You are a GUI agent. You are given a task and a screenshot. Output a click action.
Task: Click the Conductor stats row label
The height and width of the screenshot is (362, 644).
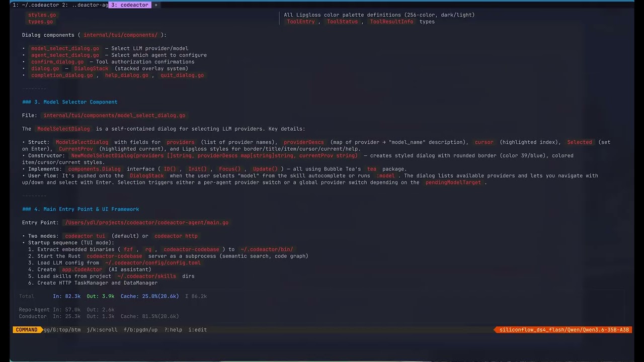[x=33, y=316]
